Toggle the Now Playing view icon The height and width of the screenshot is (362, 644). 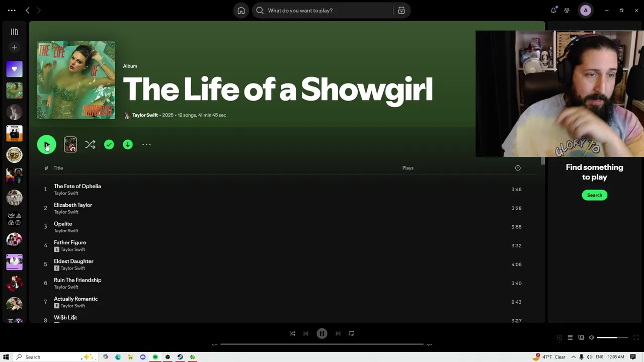(x=559, y=338)
